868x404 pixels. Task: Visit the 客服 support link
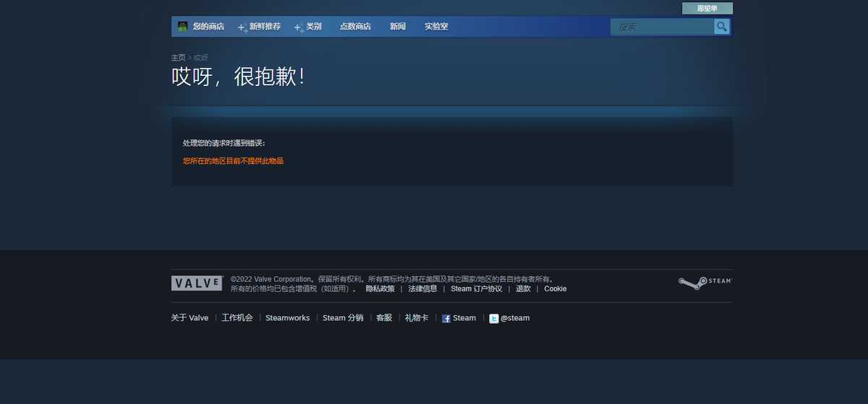383,318
